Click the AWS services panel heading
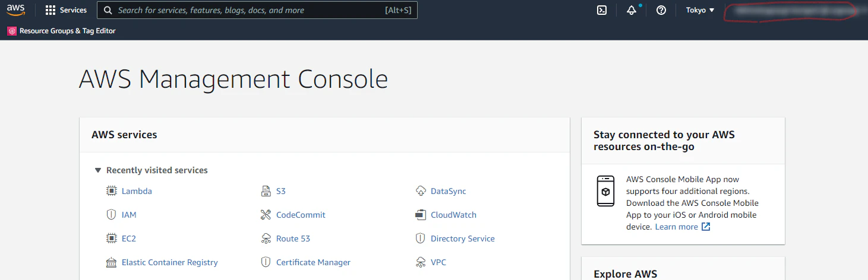This screenshot has width=868, height=280. pos(124,135)
